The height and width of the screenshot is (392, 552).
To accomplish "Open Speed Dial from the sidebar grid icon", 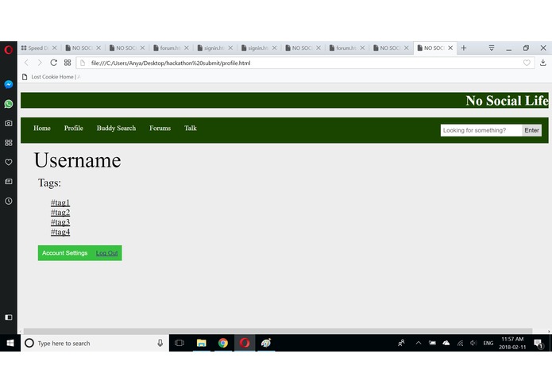I will pyautogui.click(x=9, y=143).
